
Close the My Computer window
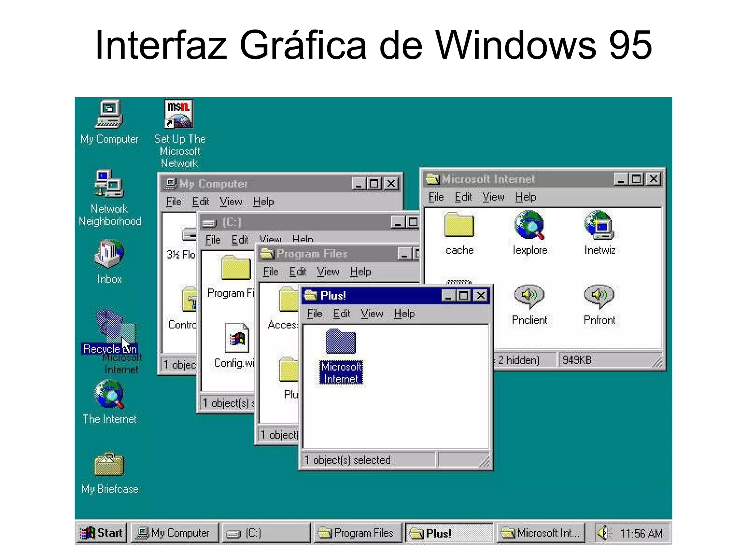[391, 183]
